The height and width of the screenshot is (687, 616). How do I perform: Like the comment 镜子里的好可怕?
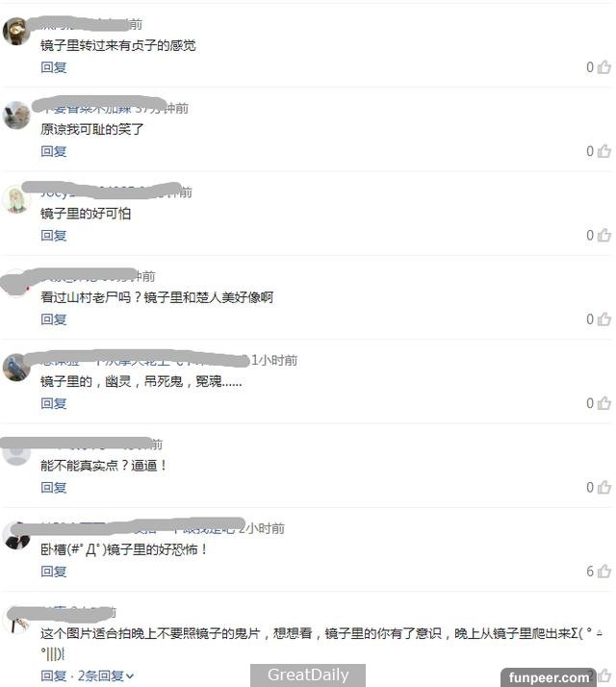604,236
